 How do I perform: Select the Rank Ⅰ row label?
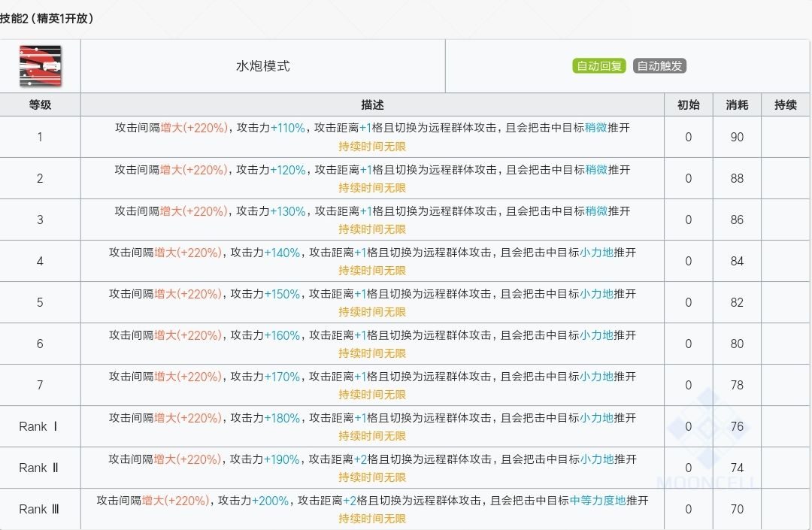[38, 426]
